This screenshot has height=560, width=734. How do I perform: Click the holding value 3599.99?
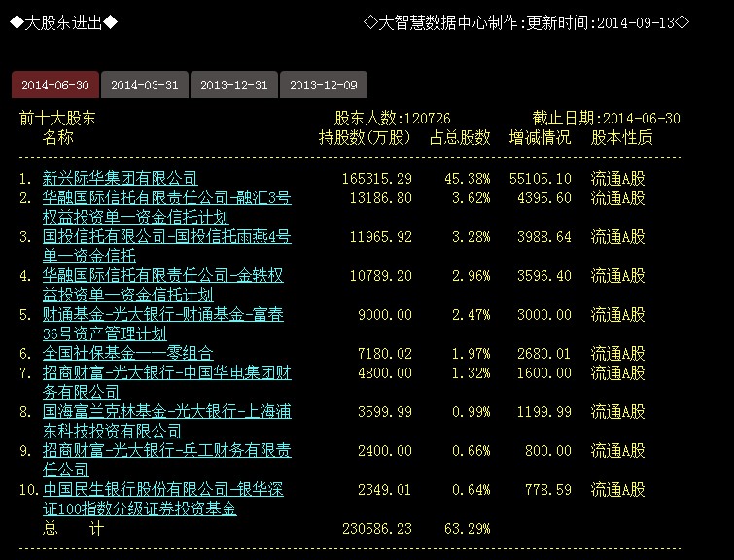(x=385, y=412)
